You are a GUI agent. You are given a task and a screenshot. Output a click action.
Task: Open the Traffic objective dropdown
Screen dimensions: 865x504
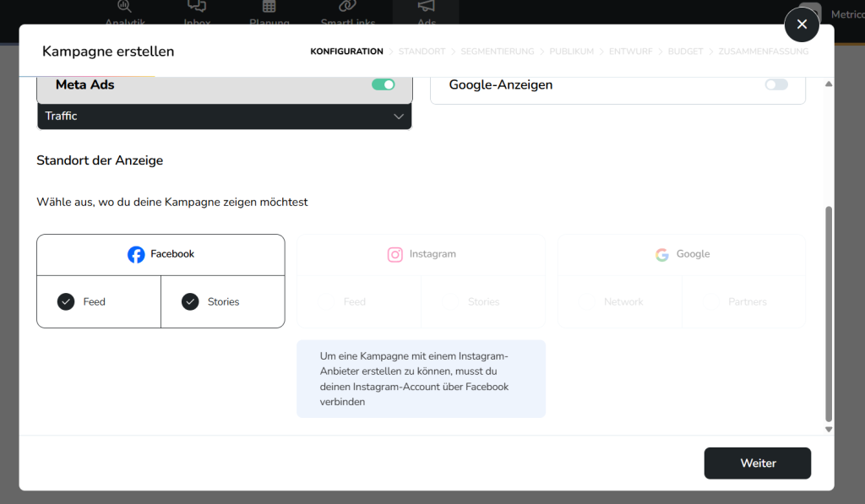click(225, 117)
